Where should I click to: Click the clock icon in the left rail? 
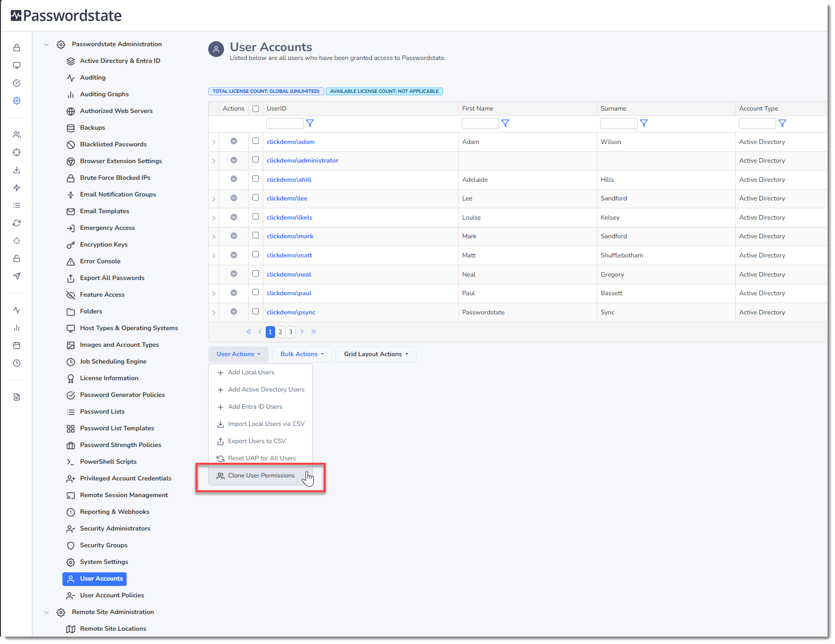[17, 363]
